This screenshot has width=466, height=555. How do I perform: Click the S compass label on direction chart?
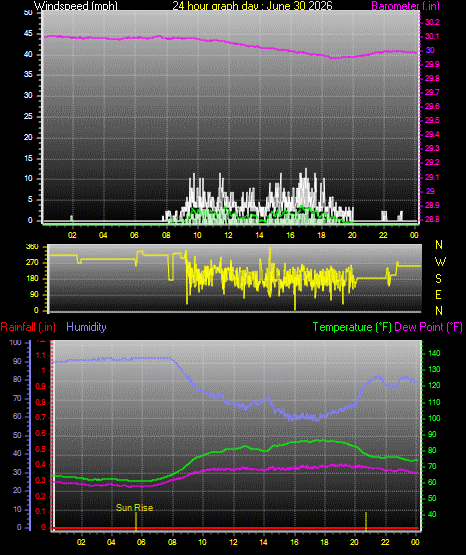click(438, 279)
